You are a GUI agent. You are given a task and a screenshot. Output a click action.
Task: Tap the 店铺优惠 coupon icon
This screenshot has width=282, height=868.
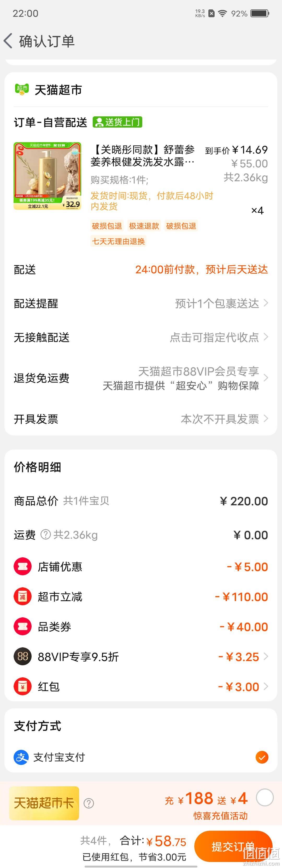[x=23, y=566]
